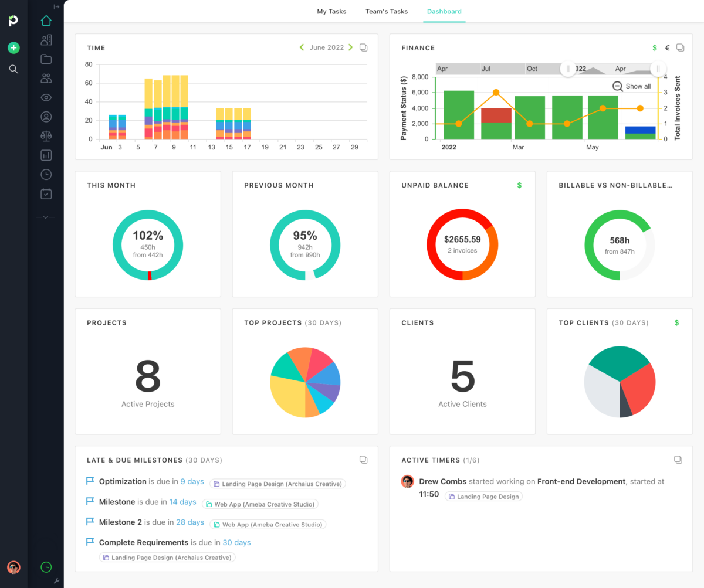
Task: Open the clock time tracking sidebar icon
Action: tap(46, 174)
